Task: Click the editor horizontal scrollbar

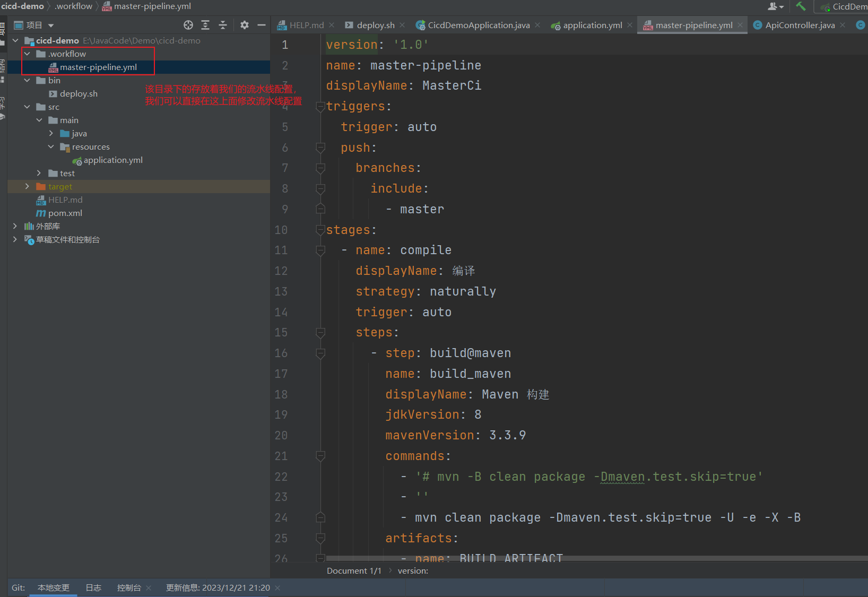Action: pos(597,558)
